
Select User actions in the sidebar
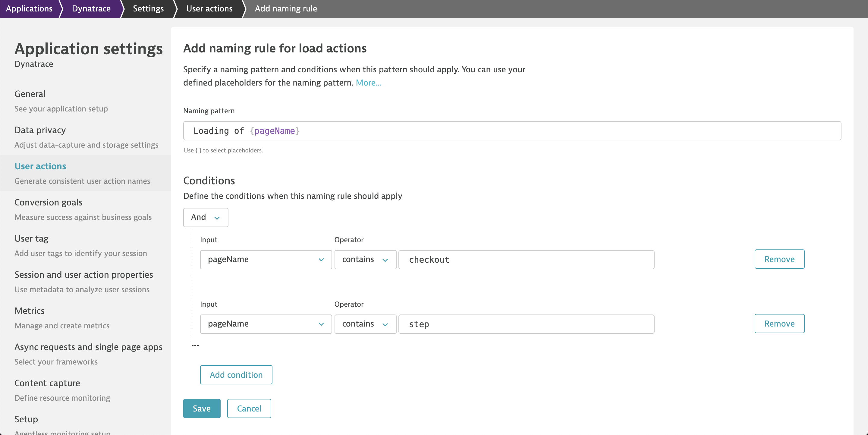86,173
